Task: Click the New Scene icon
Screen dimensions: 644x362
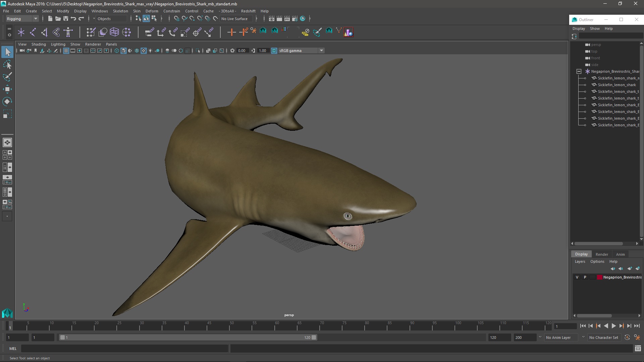Action: coord(50,19)
